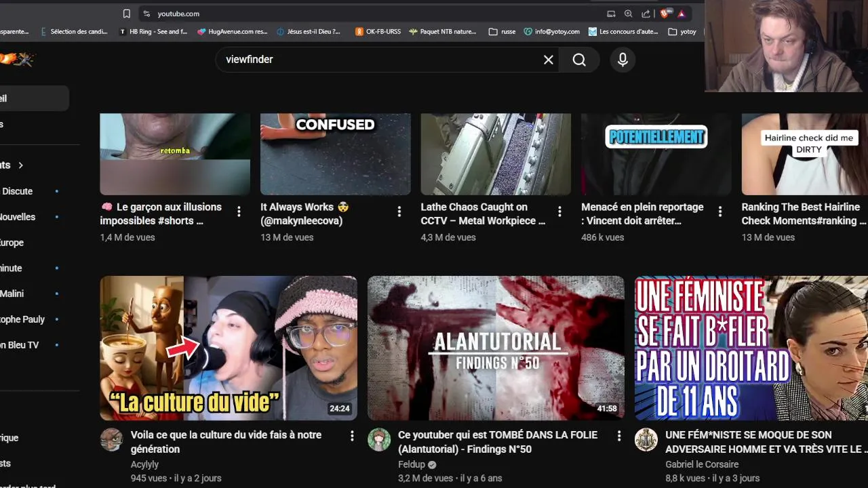Click the 'Hairline check did me DIRTY' thumbnail
Image resolution: width=868 pixels, height=488 pixels.
coord(804,154)
